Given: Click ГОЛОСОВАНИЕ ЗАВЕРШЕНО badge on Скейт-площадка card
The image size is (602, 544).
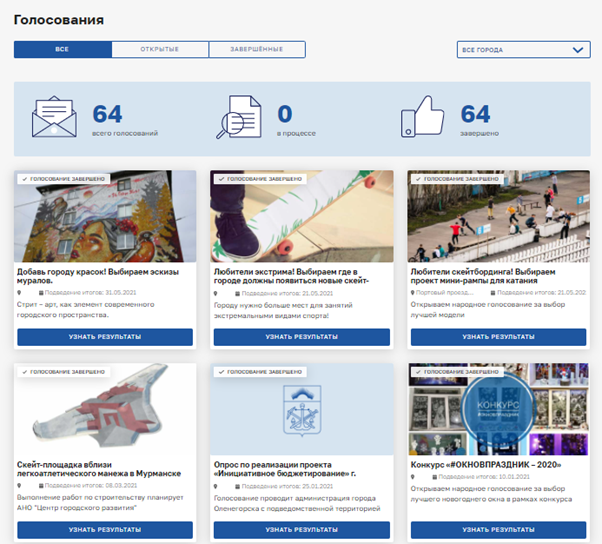Looking at the screenshot, I should click(x=64, y=372).
